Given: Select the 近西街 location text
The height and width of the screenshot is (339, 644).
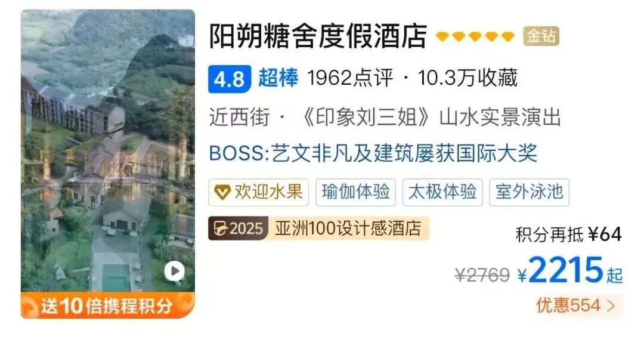Looking at the screenshot, I should (x=240, y=117).
